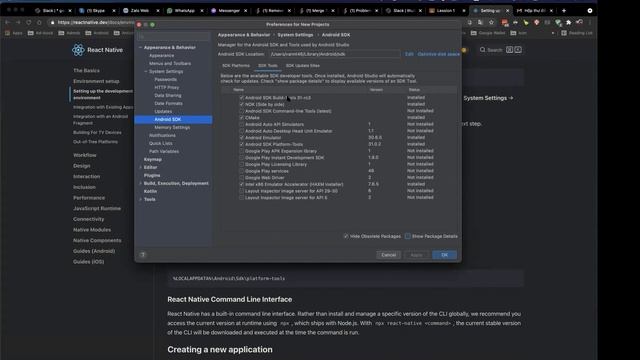640x360 pixels.
Task: Check the Google Web Driver checkbox
Action: pos(242,178)
